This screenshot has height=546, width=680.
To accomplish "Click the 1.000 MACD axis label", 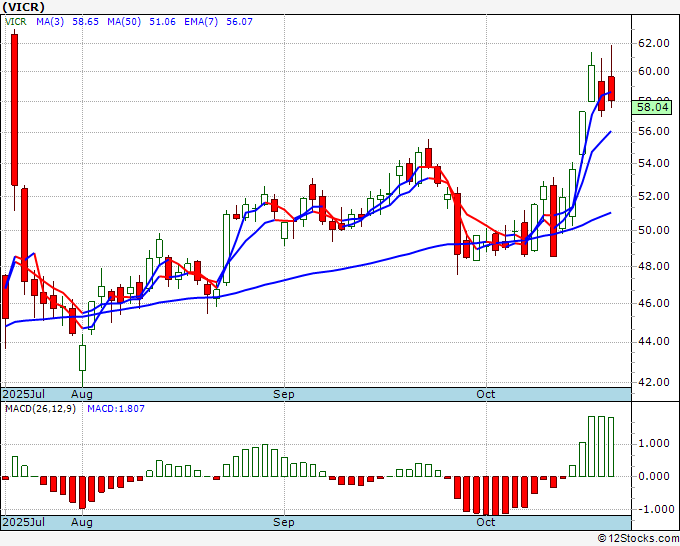I will (654, 444).
